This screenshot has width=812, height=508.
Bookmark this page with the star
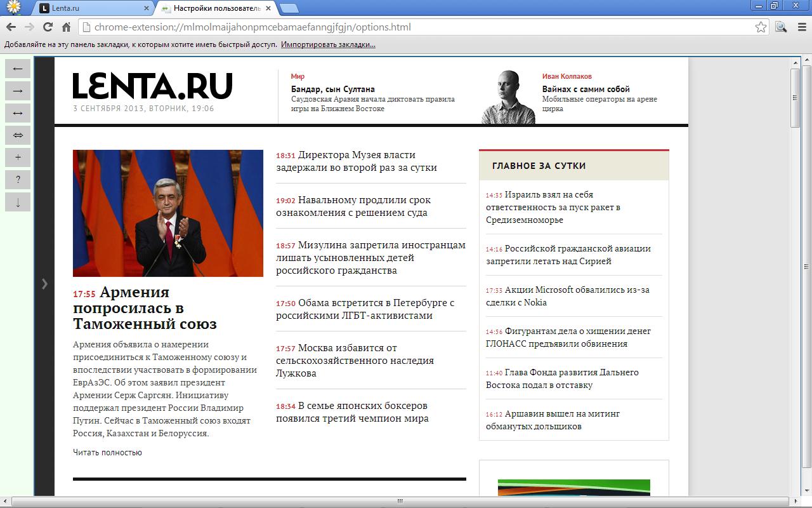(761, 27)
